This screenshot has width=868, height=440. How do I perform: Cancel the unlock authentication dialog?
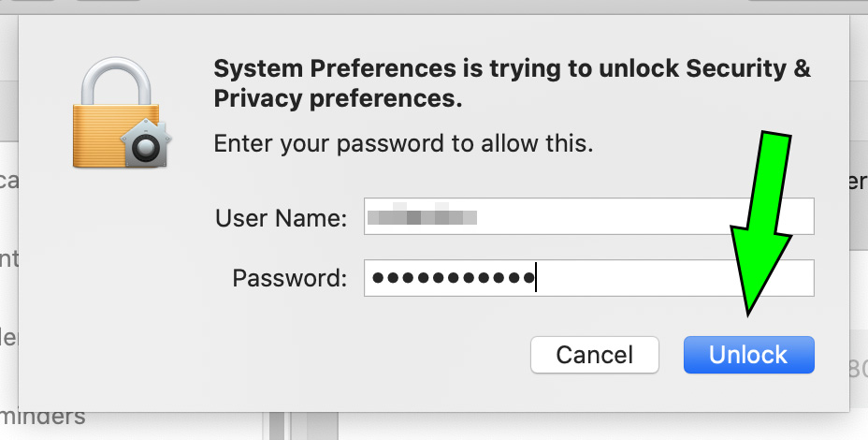[595, 355]
